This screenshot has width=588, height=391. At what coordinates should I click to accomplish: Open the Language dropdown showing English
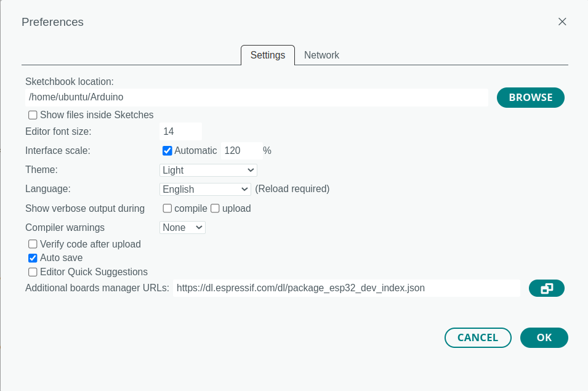[x=205, y=189]
